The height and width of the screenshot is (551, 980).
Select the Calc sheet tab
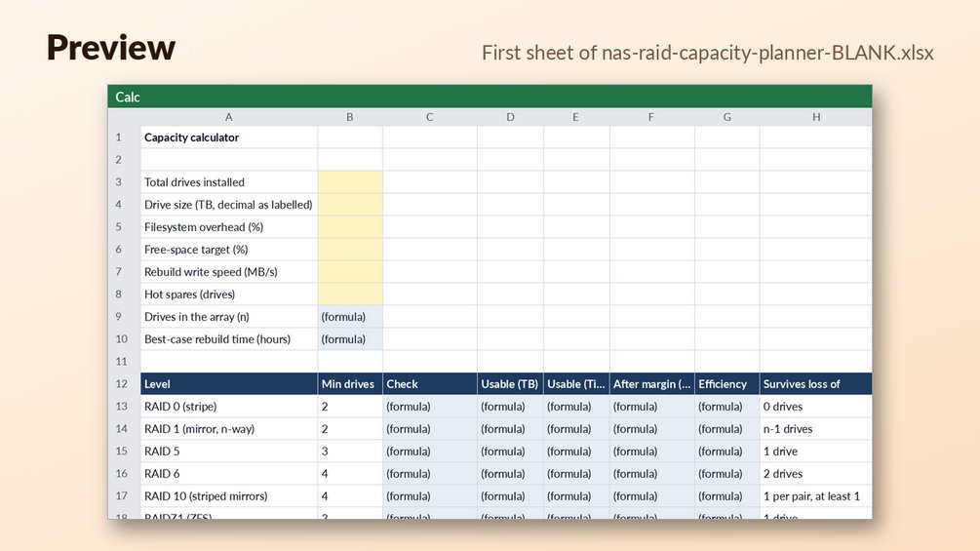tap(128, 97)
